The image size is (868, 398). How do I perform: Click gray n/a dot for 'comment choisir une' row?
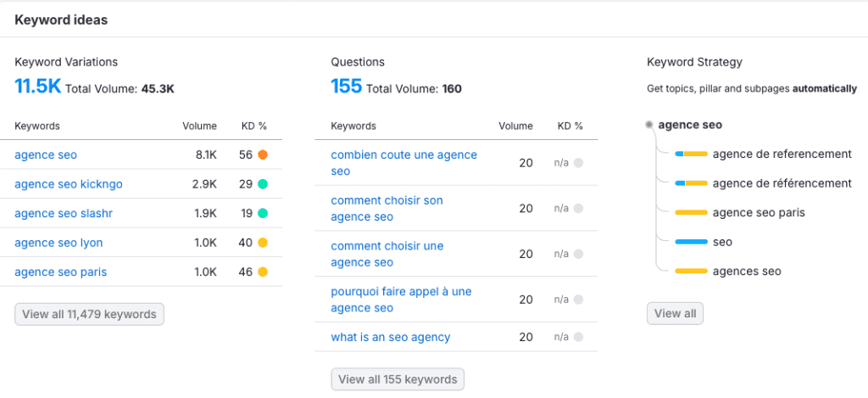[x=578, y=254]
